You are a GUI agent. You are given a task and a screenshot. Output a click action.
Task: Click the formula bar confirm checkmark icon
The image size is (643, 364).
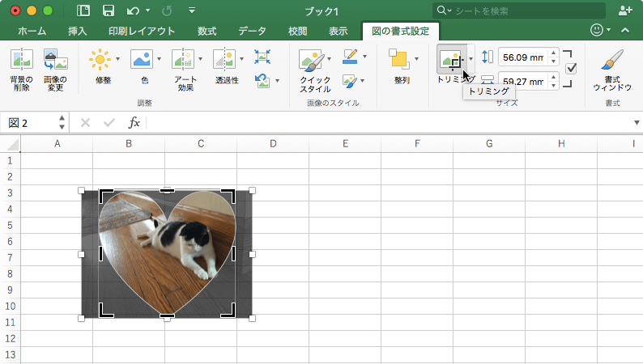pos(109,122)
